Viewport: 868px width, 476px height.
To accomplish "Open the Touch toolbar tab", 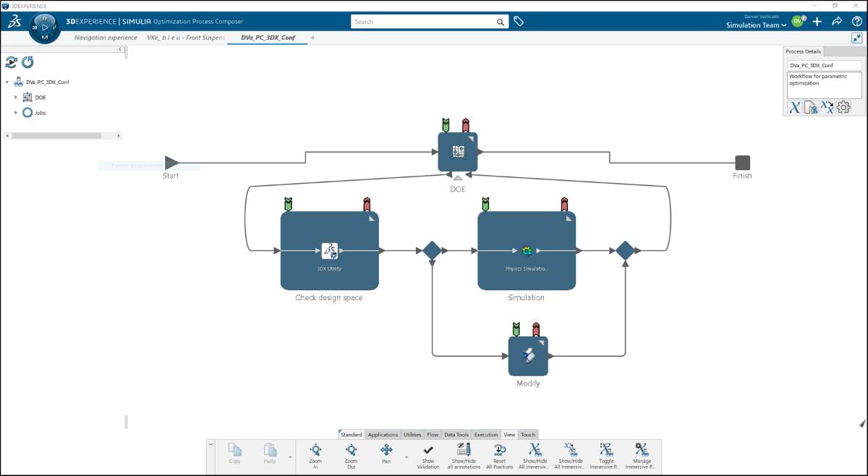I will click(528, 435).
